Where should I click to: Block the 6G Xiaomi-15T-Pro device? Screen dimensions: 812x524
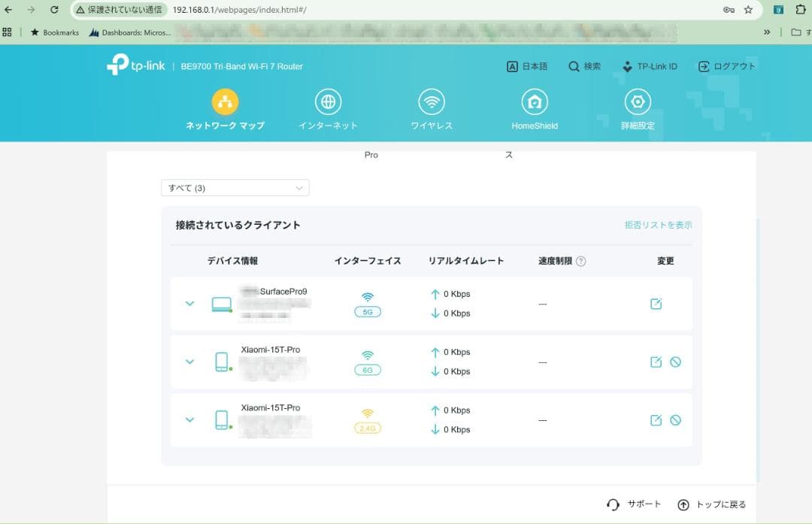pos(676,362)
